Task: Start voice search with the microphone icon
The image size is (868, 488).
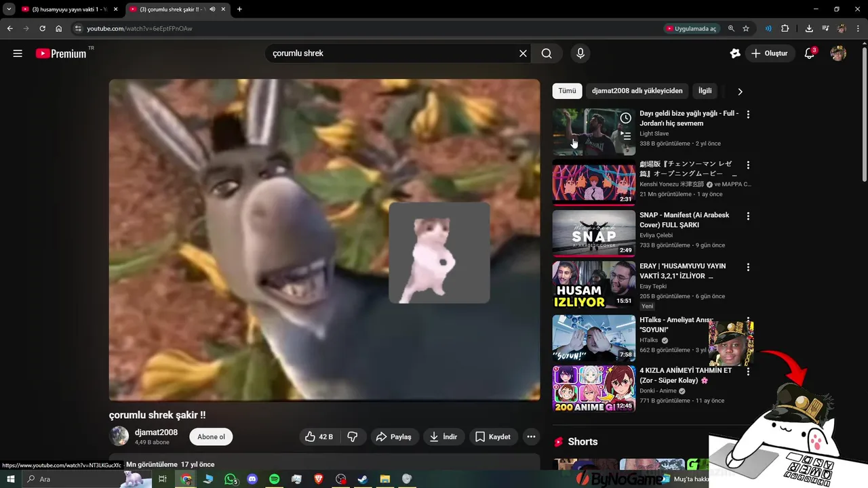Action: click(580, 54)
